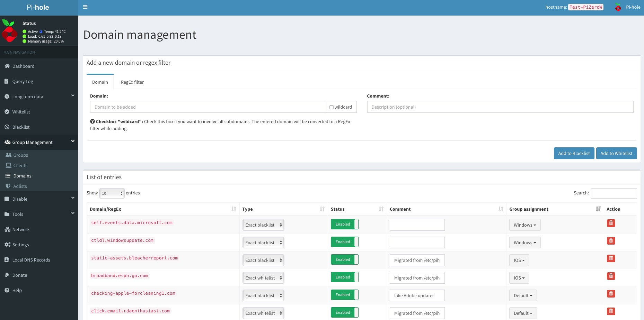This screenshot has height=320, width=644.
Task: Click into the Search entries field
Action: (x=614, y=193)
